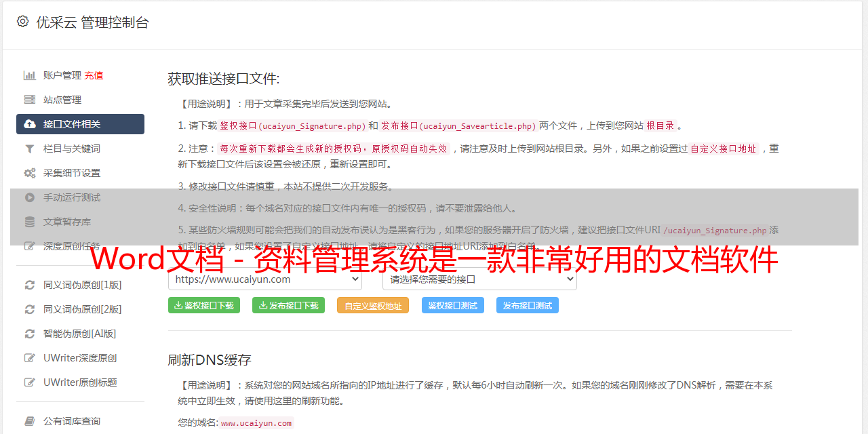Click the www.ucaiyun.com domain code text
This screenshot has width=868, height=434.
pos(256,423)
